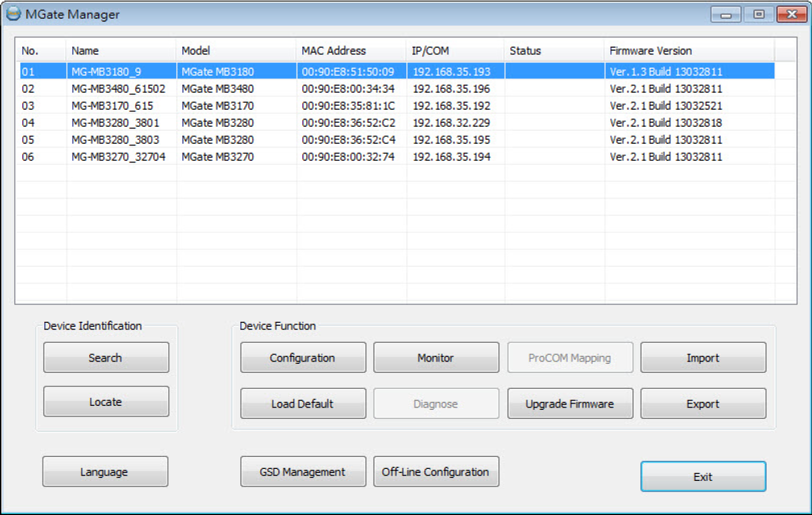Click Load Default button
The height and width of the screenshot is (515, 812).
303,404
